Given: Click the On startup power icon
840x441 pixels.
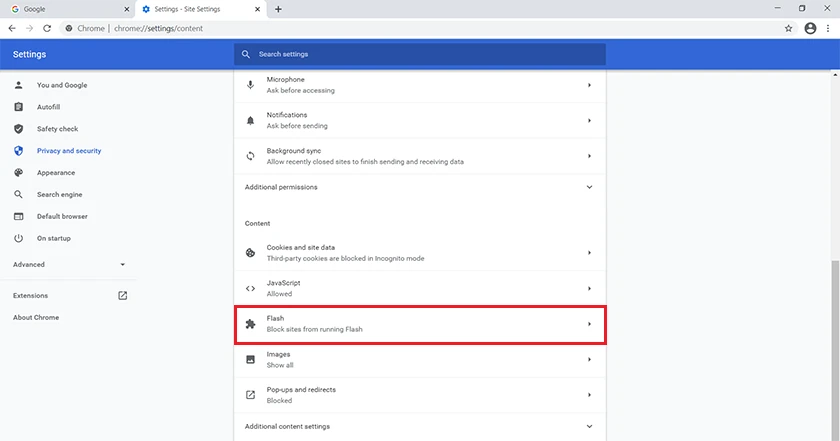Looking at the screenshot, I should click(x=18, y=238).
